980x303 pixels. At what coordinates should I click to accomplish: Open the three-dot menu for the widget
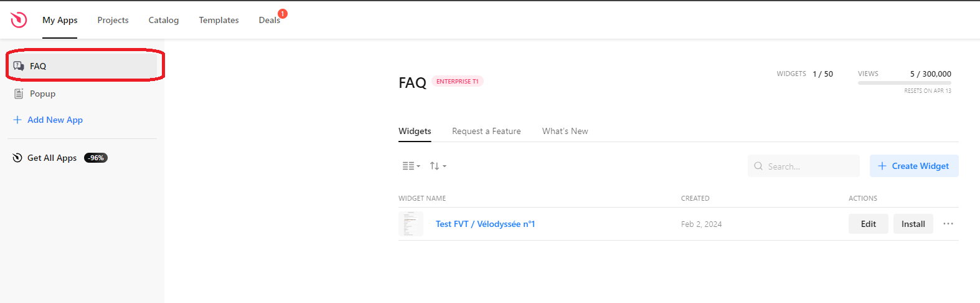click(948, 224)
